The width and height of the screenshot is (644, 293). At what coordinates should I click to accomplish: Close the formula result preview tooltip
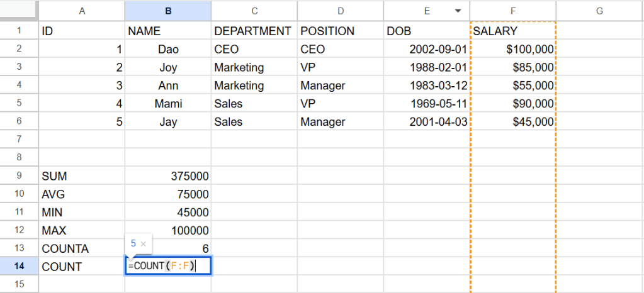[144, 243]
